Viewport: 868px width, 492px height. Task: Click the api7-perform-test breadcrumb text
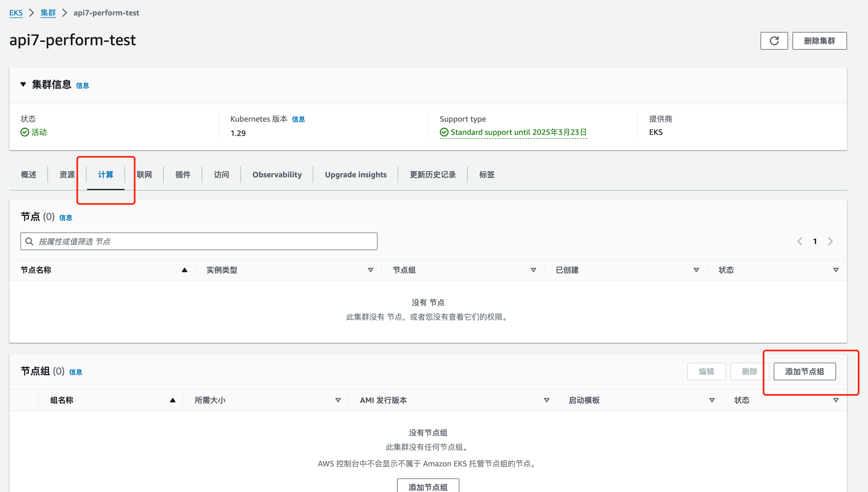coord(106,13)
